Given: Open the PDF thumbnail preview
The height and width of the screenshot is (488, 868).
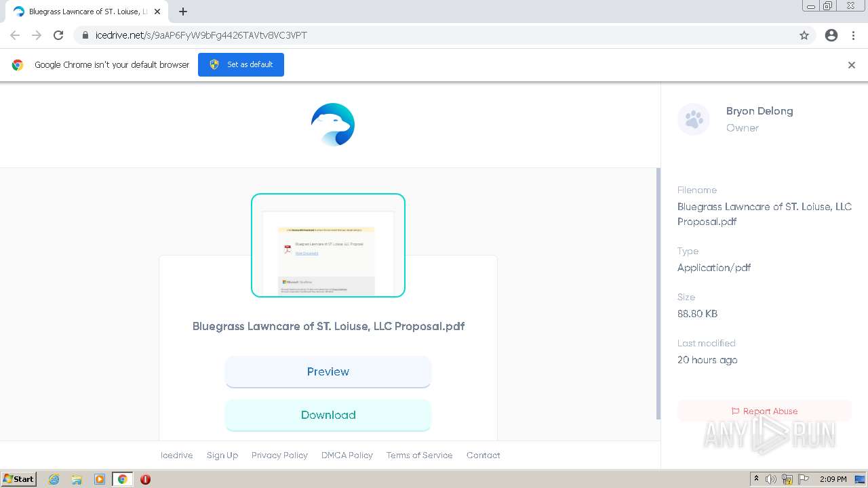Looking at the screenshot, I should (x=328, y=245).
